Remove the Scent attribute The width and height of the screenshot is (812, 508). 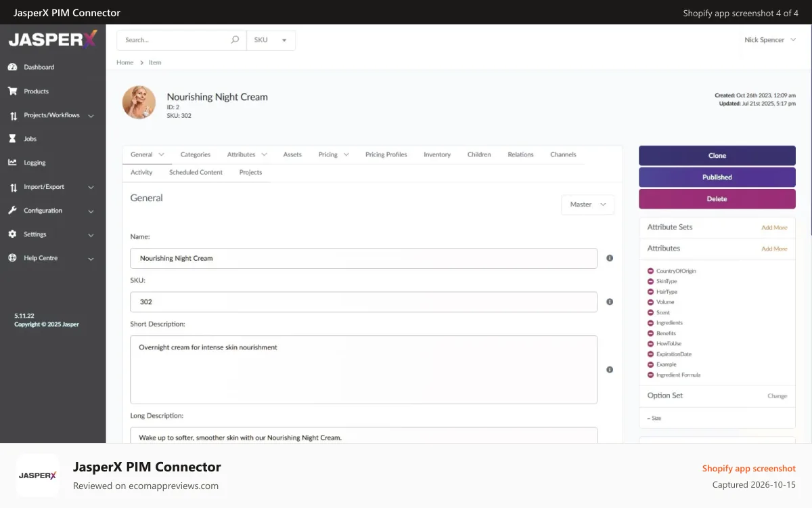pos(650,313)
